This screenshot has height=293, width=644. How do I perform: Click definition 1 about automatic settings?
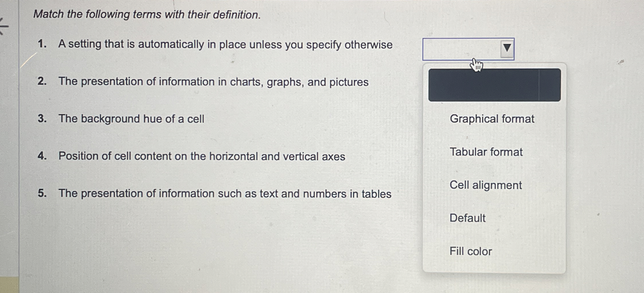point(224,44)
